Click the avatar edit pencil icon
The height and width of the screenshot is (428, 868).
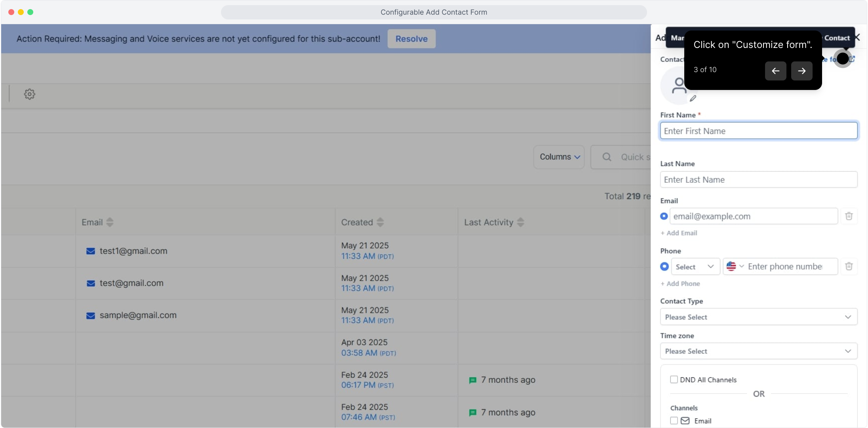tap(693, 98)
